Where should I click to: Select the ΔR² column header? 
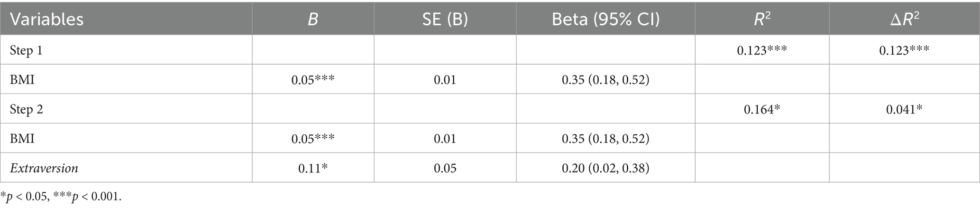coord(904,19)
